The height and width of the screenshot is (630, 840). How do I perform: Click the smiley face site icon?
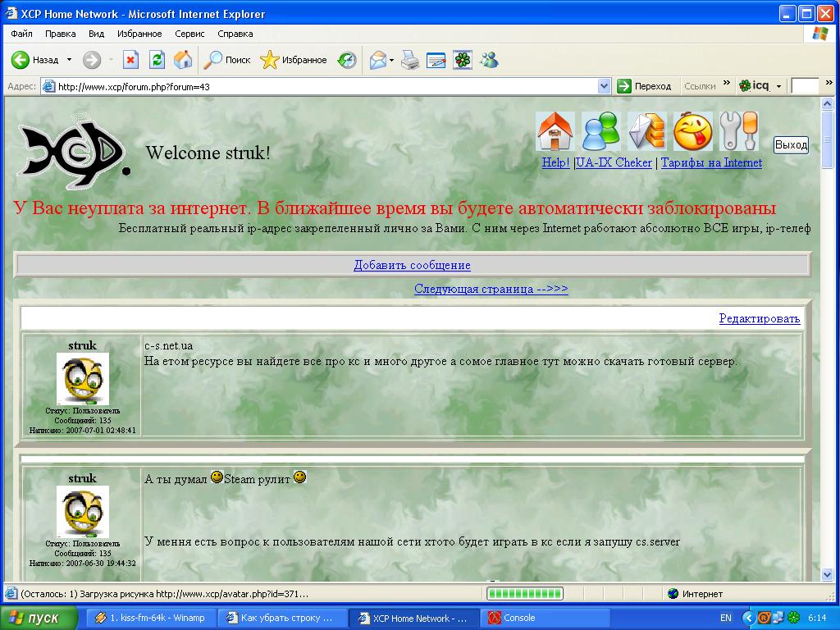tap(693, 131)
